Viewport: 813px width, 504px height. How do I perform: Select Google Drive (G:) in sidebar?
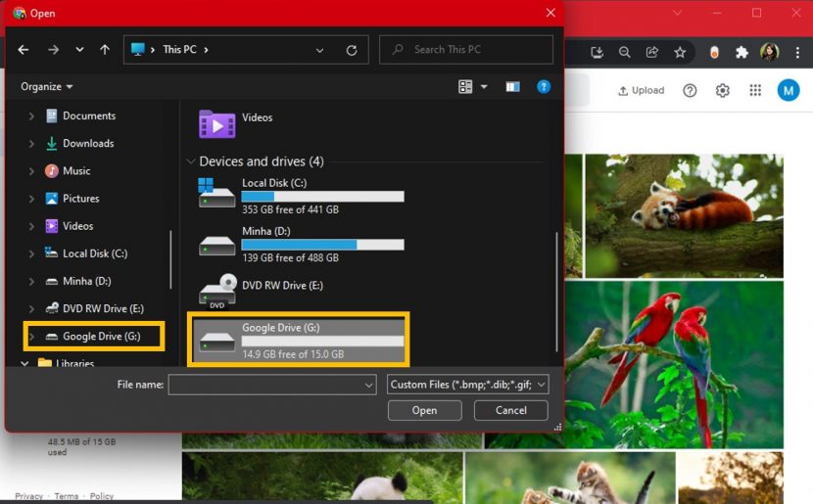pyautogui.click(x=102, y=337)
